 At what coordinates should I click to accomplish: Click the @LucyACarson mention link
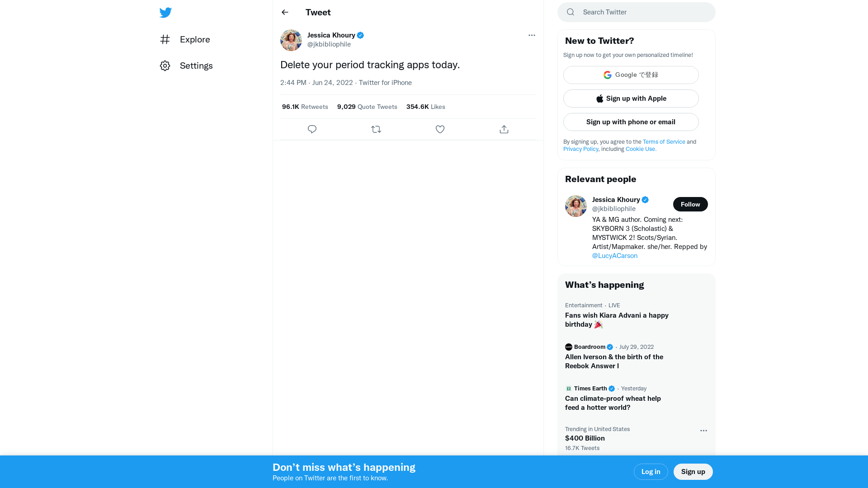click(614, 256)
